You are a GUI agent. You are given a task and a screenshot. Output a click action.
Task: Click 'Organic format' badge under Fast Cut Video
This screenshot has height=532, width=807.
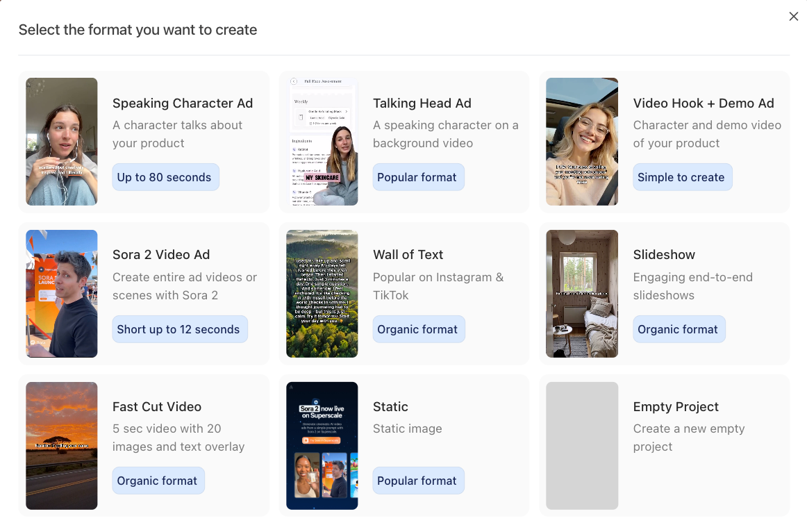(158, 481)
